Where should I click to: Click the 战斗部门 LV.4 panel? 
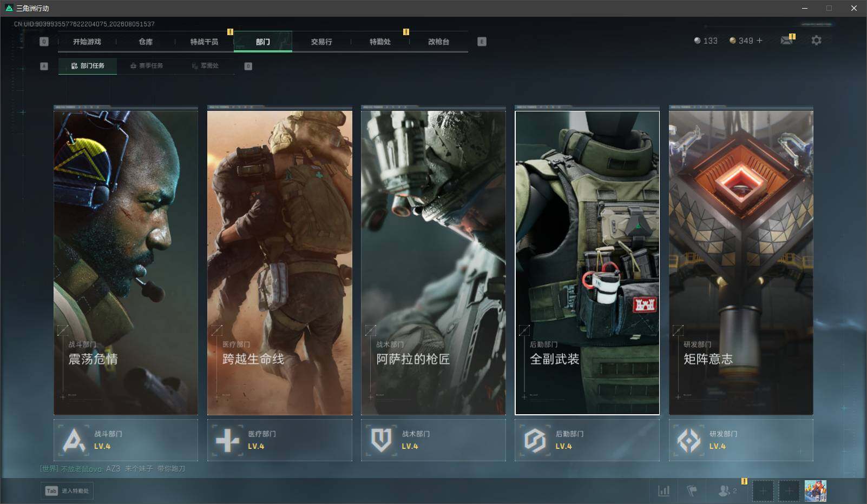click(x=126, y=440)
